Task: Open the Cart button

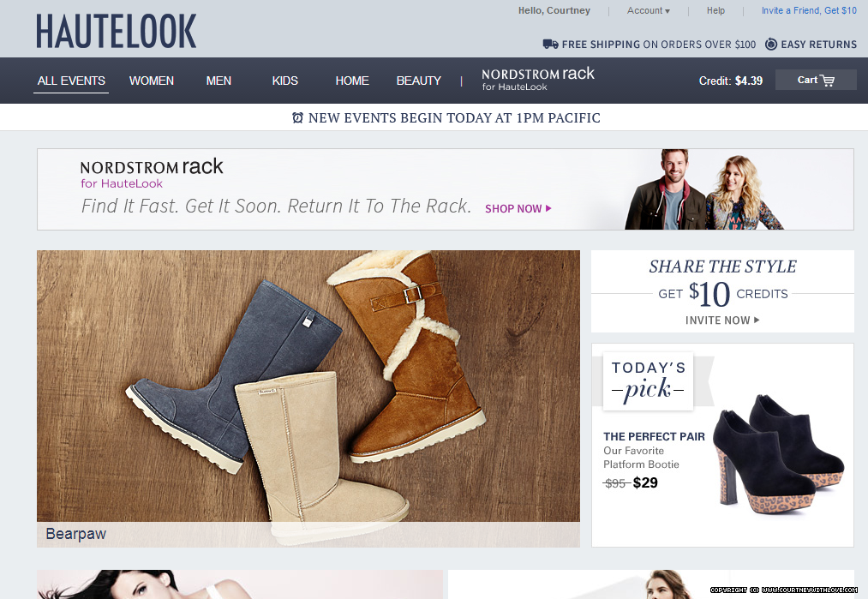Action: (816, 80)
